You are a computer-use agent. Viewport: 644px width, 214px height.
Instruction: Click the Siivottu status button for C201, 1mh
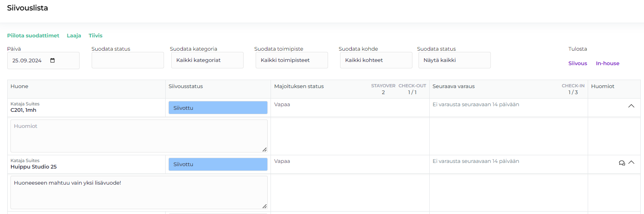(x=218, y=108)
